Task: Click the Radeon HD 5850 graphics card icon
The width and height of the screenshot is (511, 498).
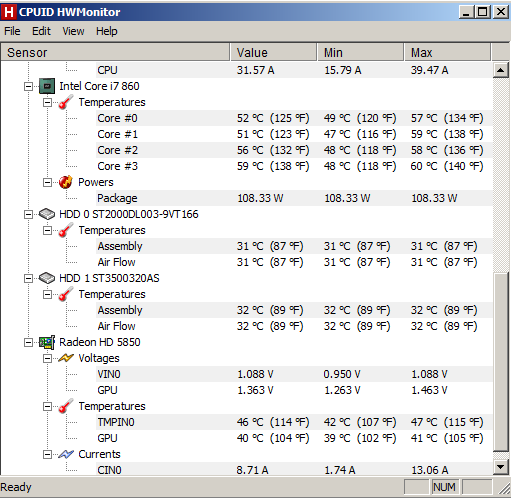Action: 47,342
